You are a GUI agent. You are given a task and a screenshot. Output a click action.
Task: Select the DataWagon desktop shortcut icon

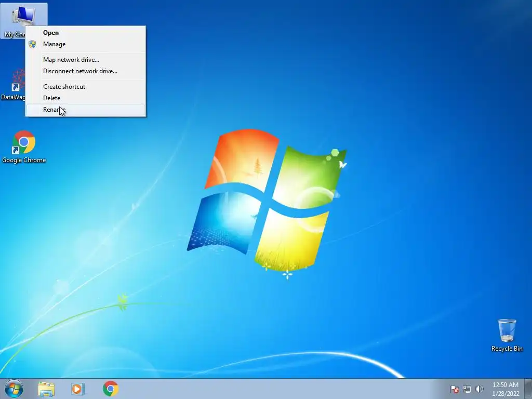click(x=13, y=85)
